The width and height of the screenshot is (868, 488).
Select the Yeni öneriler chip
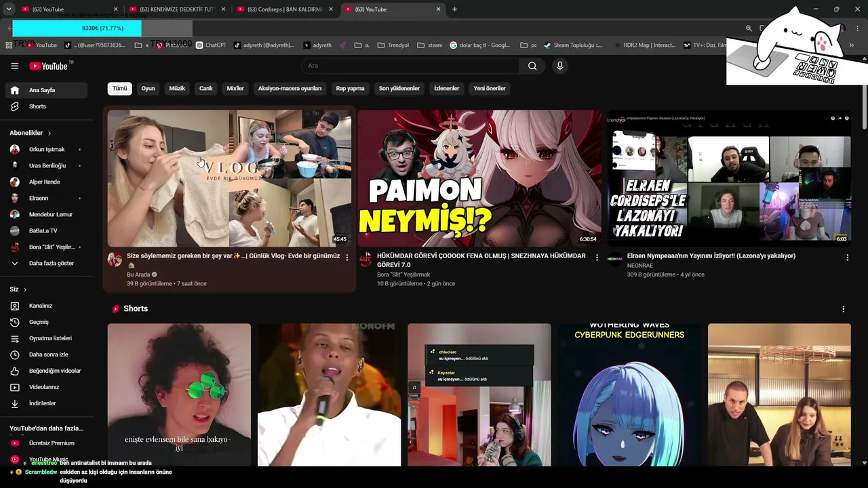click(490, 89)
